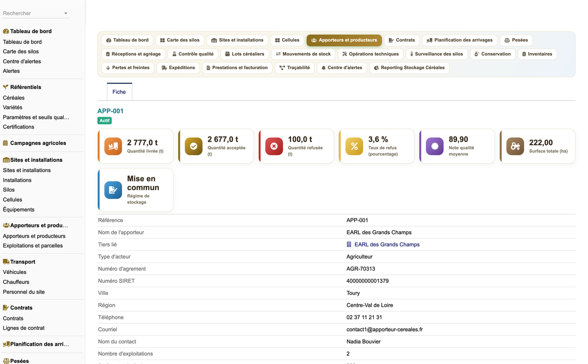Click the yellow Taux de refus percent icon
Viewport: 588px width, 364px height.
point(354,146)
